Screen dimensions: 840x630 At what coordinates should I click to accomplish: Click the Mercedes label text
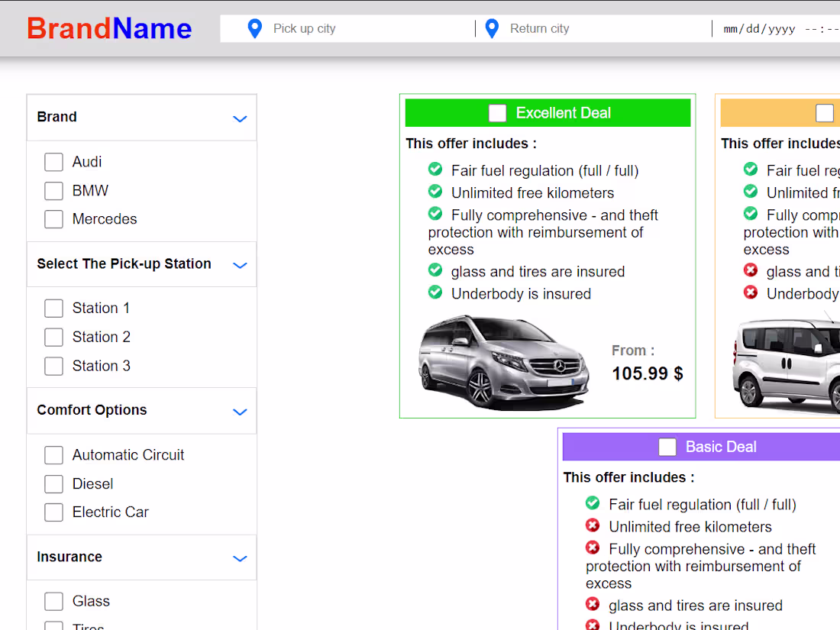coord(105,219)
